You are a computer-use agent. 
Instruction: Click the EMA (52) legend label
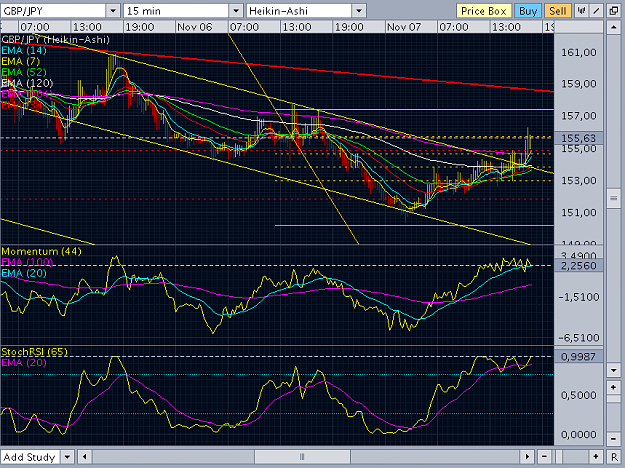pyautogui.click(x=24, y=72)
